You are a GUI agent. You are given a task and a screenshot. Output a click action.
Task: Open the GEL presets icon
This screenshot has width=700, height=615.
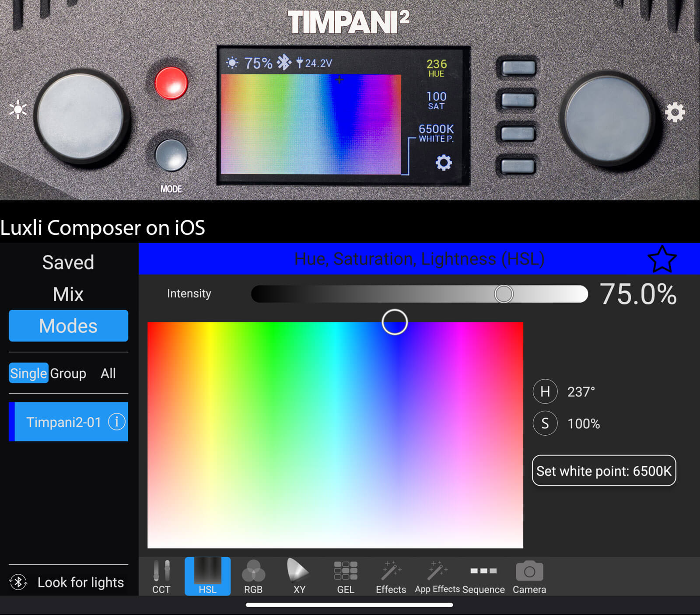coord(345,576)
